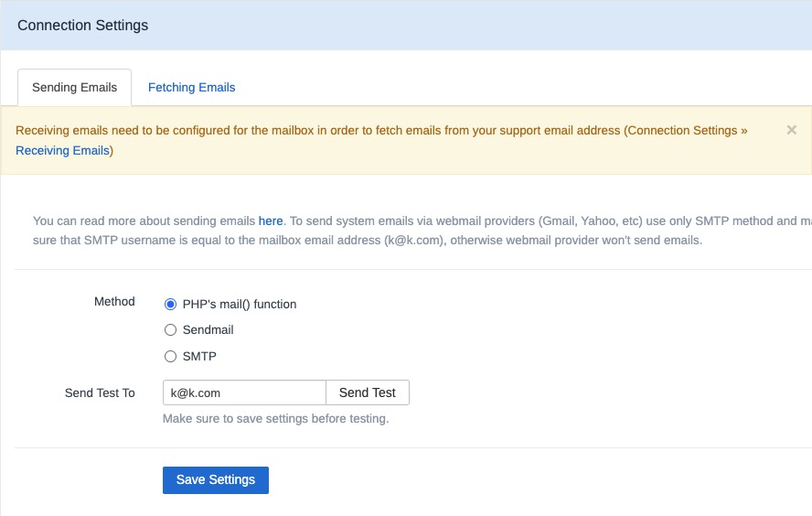Open the "here" sending emails link

(271, 220)
